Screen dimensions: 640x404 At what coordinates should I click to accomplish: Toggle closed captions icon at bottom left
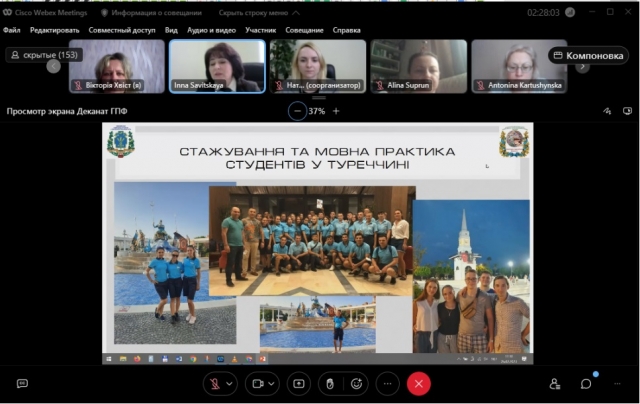pos(22,383)
